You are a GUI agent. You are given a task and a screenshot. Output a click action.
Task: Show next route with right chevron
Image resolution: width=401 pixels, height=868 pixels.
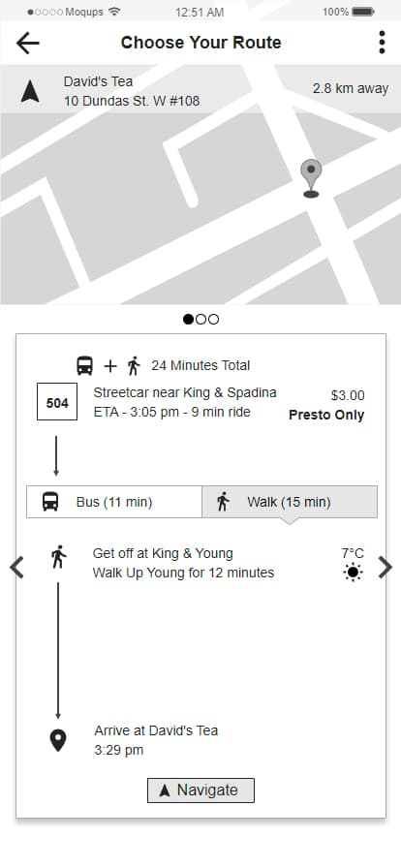[385, 568]
